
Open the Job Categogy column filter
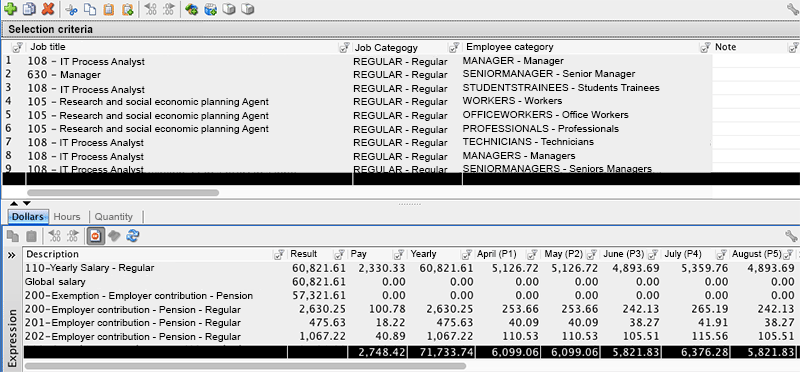click(x=454, y=47)
